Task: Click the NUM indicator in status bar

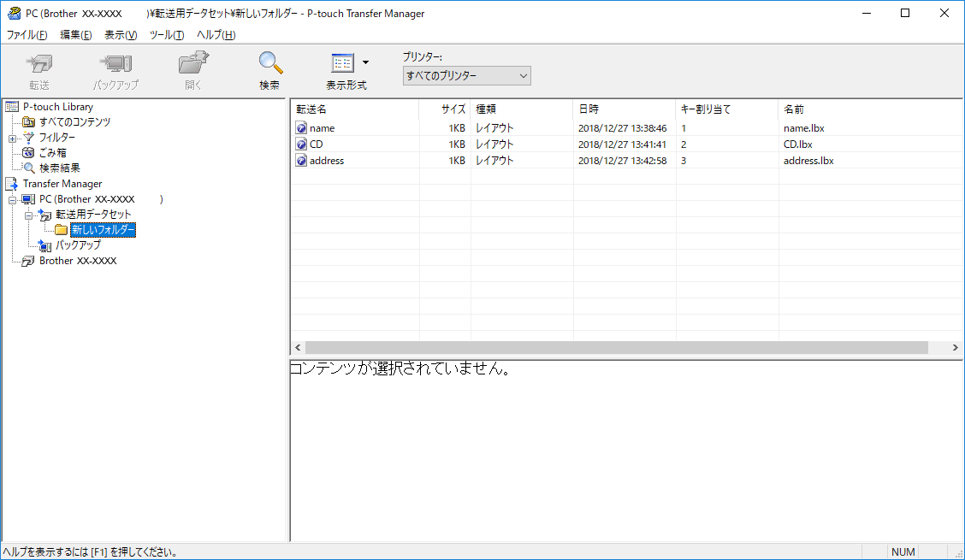Action: coord(903,552)
